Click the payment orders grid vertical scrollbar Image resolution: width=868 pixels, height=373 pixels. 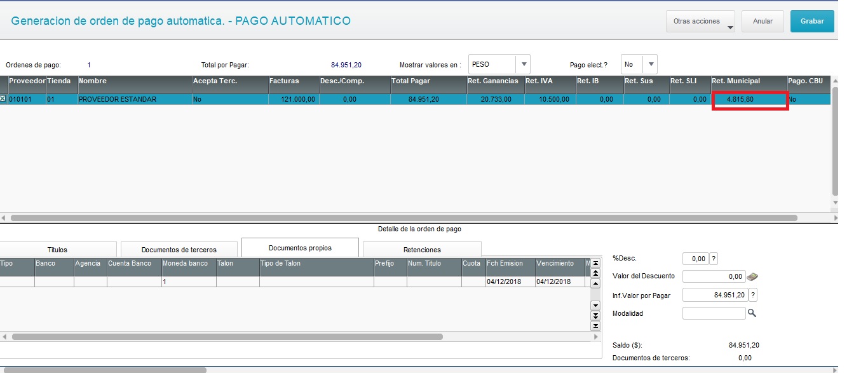click(x=835, y=140)
